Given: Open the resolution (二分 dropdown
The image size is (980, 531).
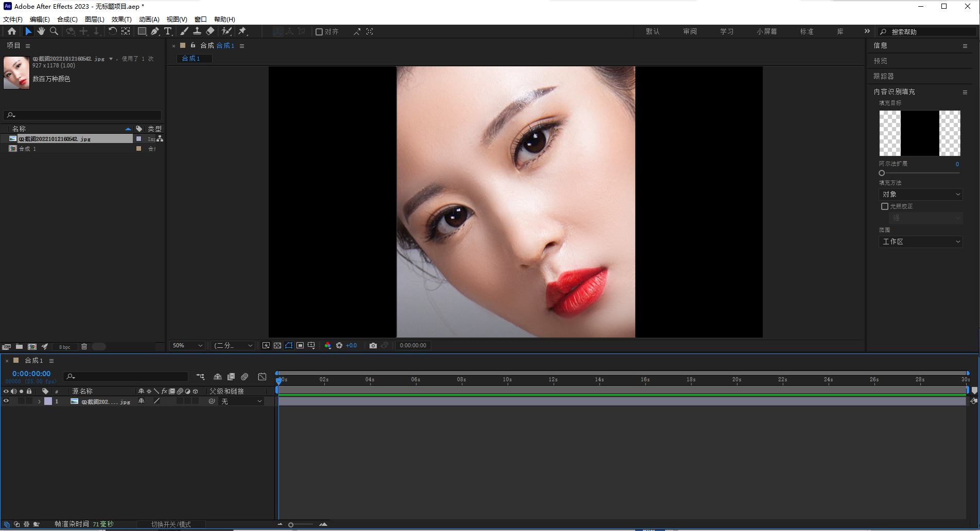Looking at the screenshot, I should (233, 345).
